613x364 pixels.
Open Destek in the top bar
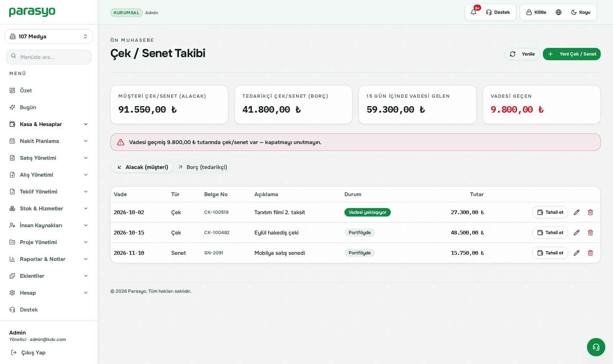pyautogui.click(x=498, y=12)
